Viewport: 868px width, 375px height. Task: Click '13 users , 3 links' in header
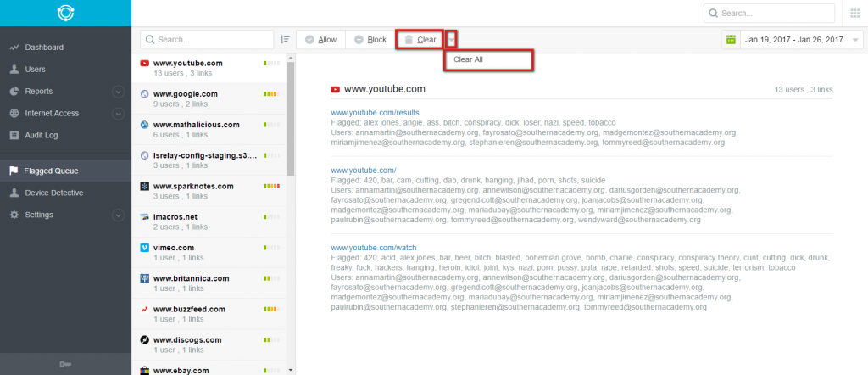[x=804, y=90]
